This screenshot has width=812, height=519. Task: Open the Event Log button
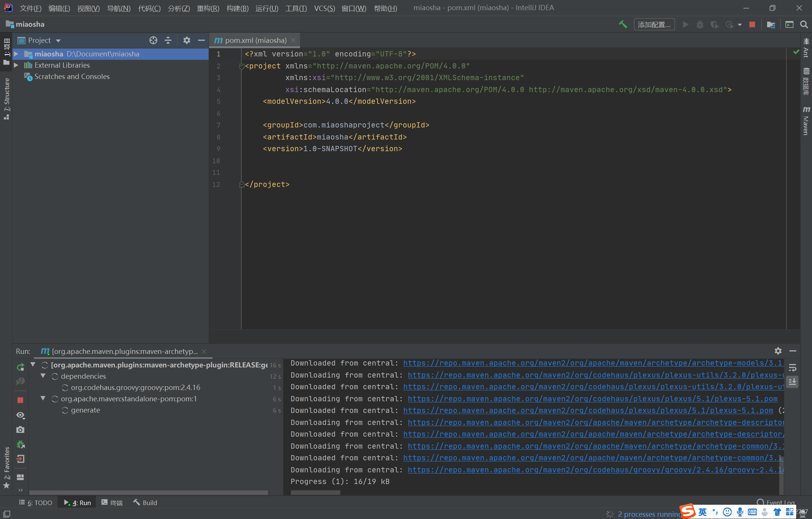(776, 502)
